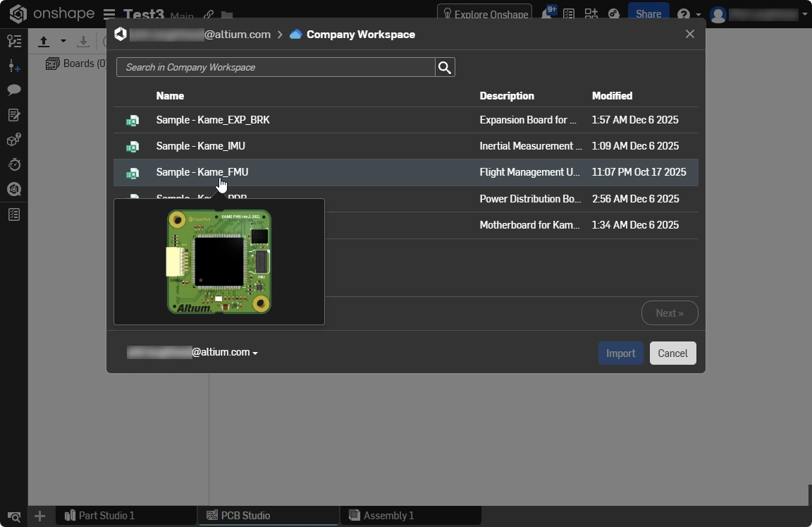Click the Onshape logo

coord(18,13)
